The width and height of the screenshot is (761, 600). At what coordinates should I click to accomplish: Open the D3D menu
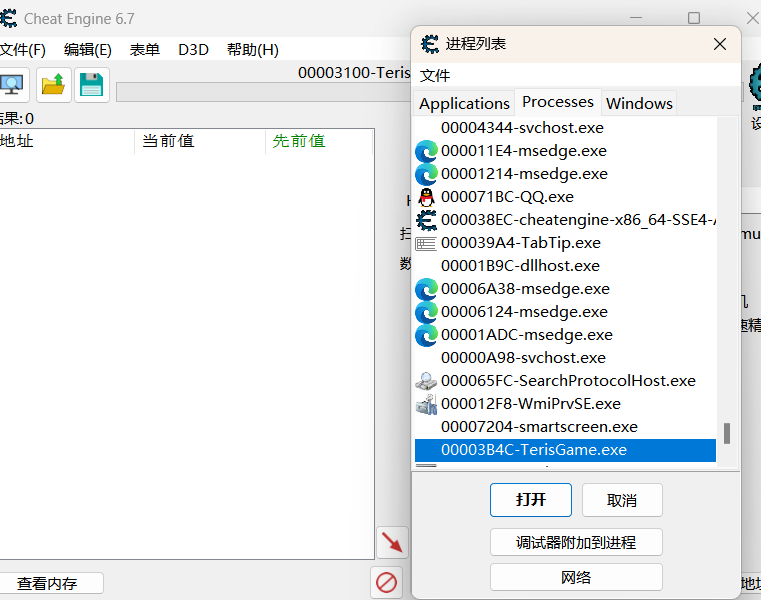(193, 49)
